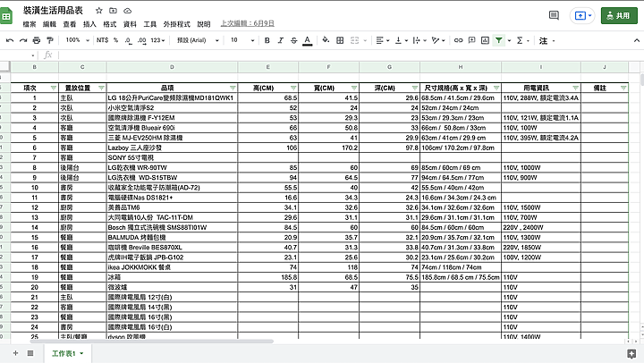This screenshot has height=363, width=644.
Task: Decrease decimal places
Action: (x=128, y=40)
